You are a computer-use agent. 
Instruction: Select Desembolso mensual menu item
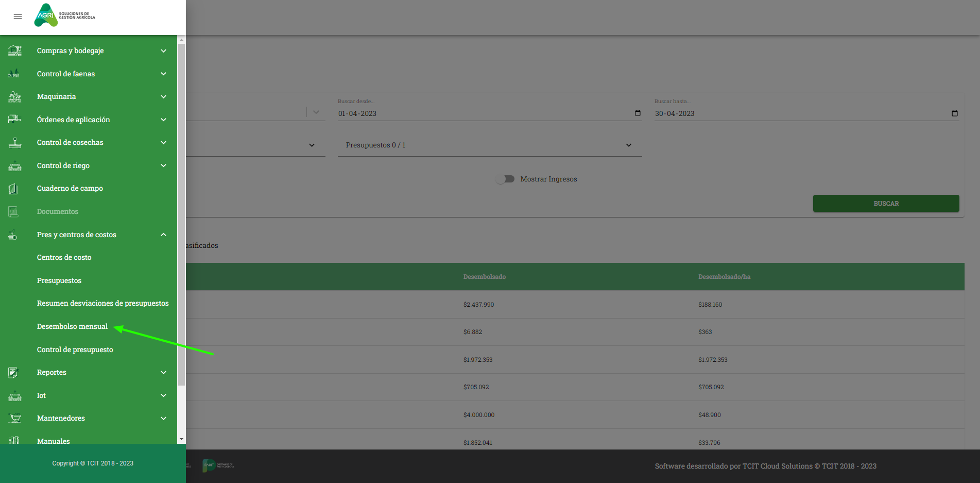click(73, 326)
